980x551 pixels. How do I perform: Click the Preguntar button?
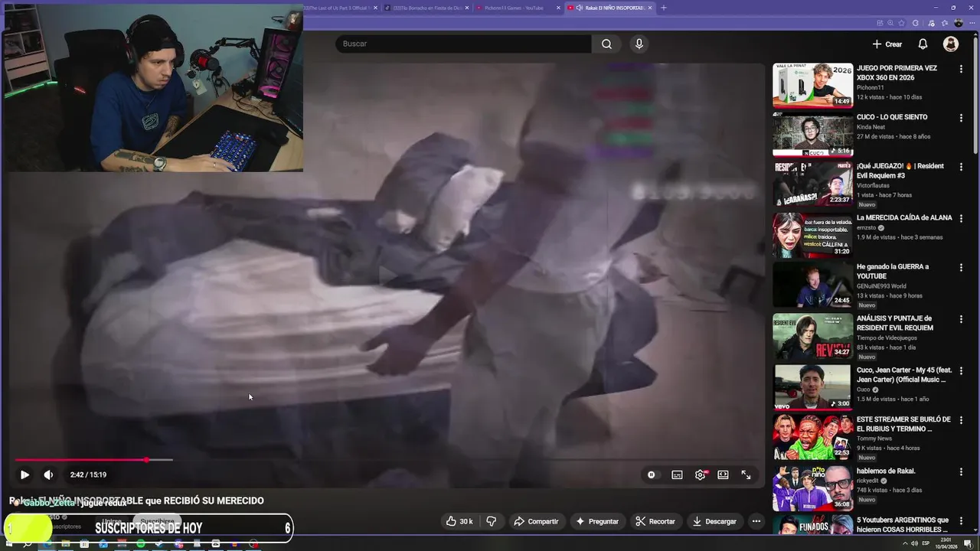597,521
